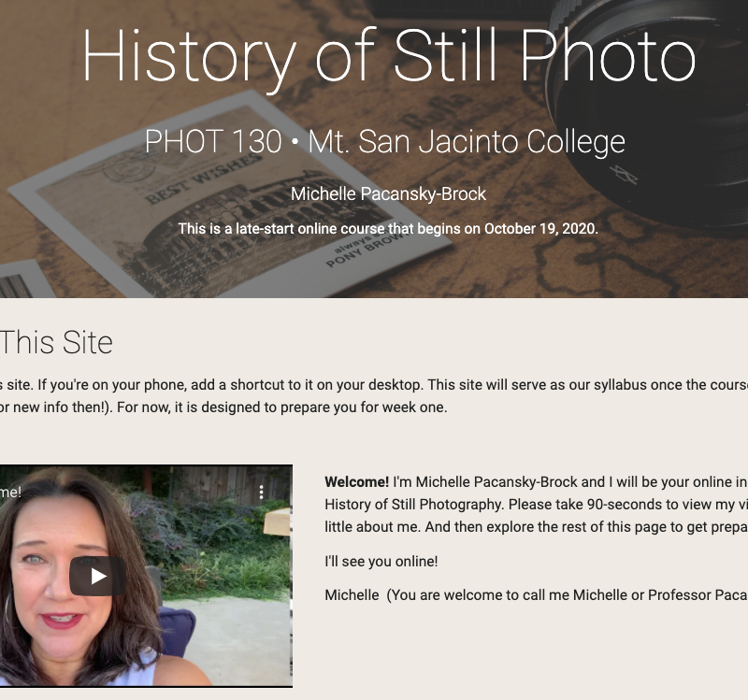Image resolution: width=748 pixels, height=700 pixels.
Task: Click the video title text overlay
Action: (10, 493)
